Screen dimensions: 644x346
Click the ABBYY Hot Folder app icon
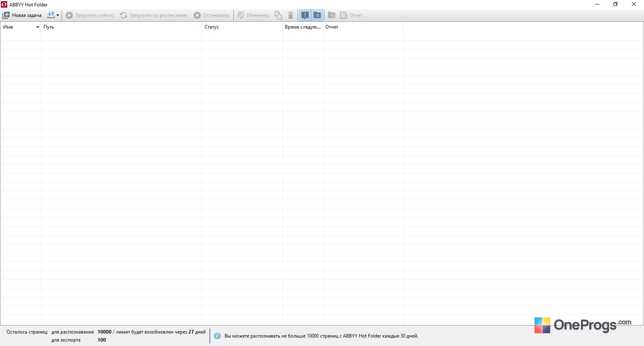point(4,4)
